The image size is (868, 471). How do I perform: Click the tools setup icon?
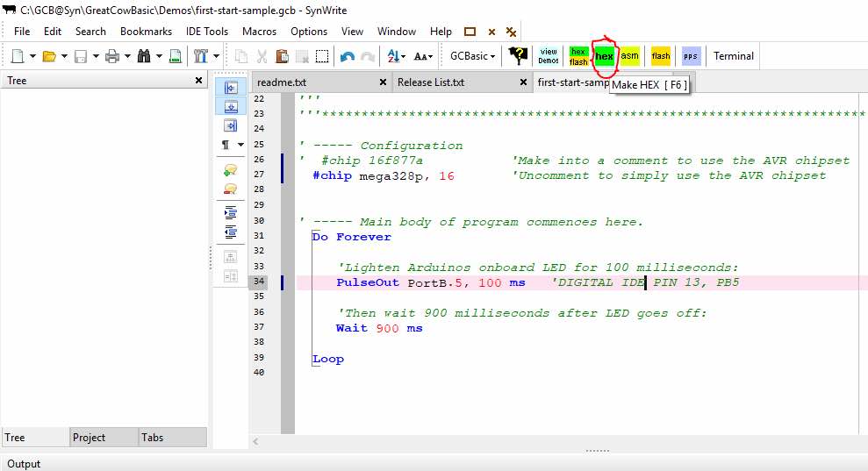201,56
